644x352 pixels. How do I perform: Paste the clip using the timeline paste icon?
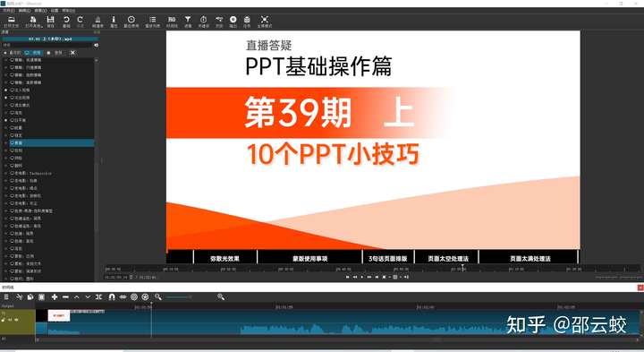click(41, 296)
